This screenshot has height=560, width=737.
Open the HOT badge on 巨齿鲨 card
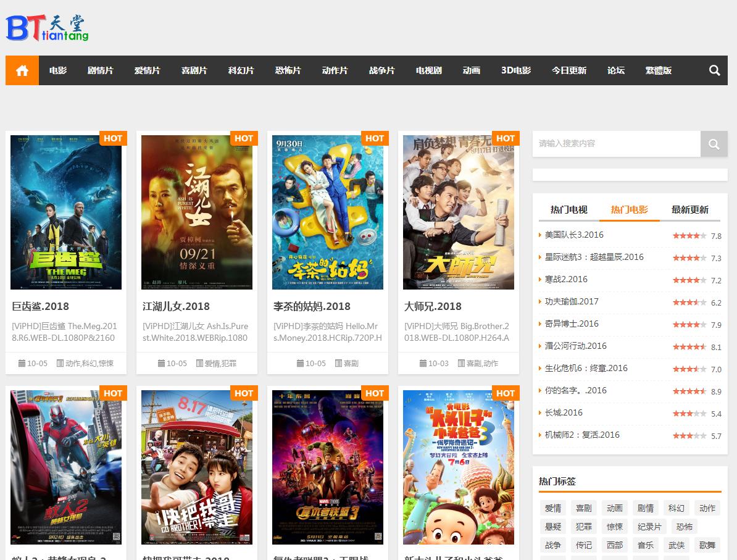(x=113, y=138)
